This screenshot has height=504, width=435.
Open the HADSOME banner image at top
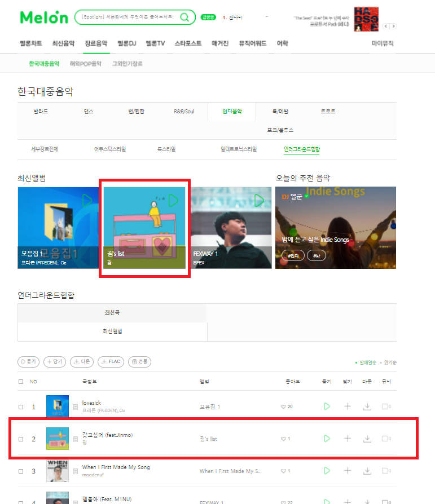(366, 19)
